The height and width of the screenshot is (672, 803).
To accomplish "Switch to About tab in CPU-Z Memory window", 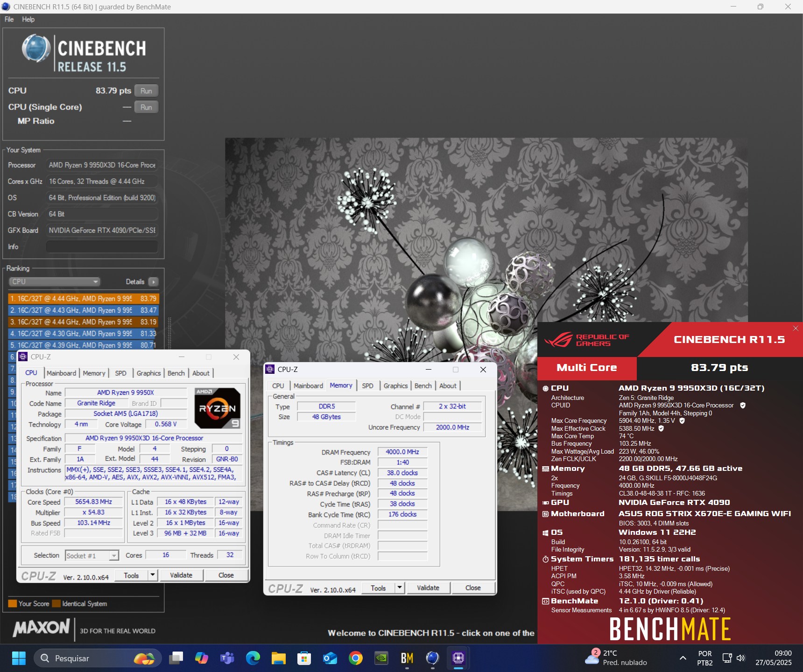I will (448, 385).
